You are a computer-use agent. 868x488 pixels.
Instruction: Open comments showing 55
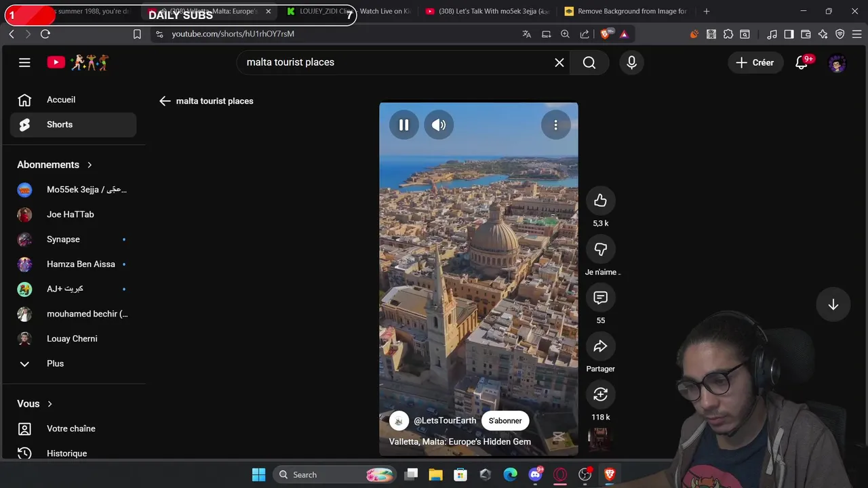tap(600, 298)
